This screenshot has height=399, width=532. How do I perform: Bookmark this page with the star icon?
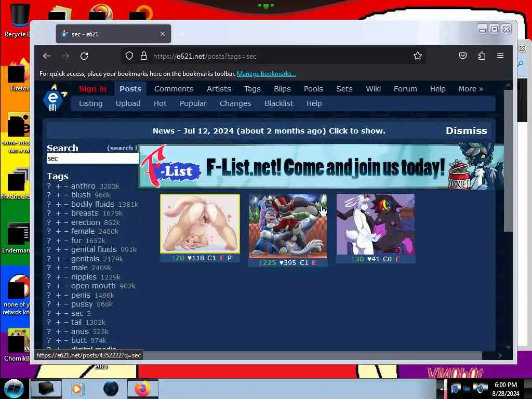pyautogui.click(x=418, y=56)
